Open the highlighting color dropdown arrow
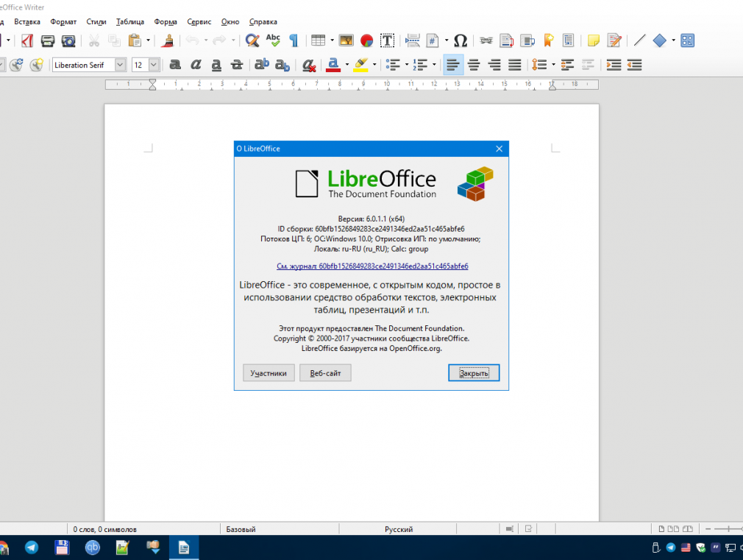This screenshot has height=560, width=743. pos(374,65)
